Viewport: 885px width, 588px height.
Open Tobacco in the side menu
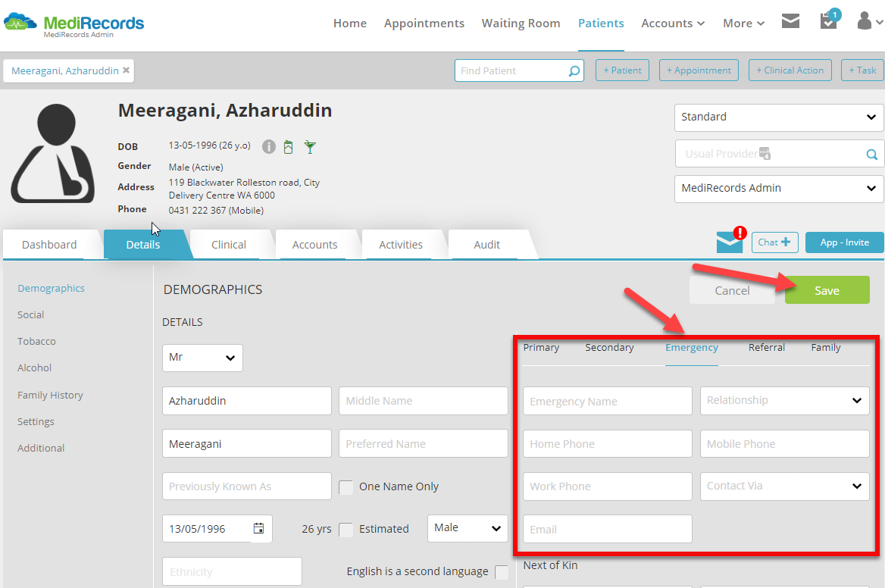click(x=36, y=342)
